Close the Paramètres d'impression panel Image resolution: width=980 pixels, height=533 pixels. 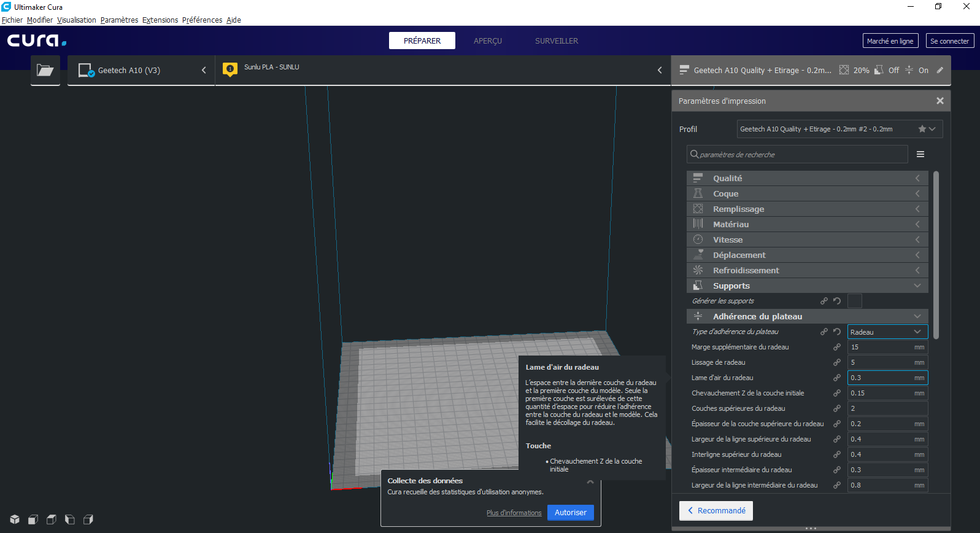[x=940, y=101]
